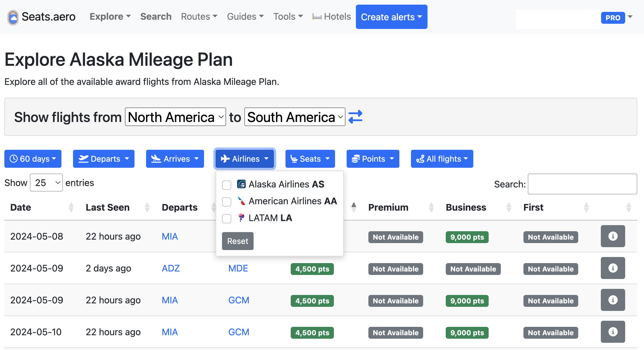Check the LATAM LA checkbox
The width and height of the screenshot is (644, 350).
pyautogui.click(x=227, y=218)
